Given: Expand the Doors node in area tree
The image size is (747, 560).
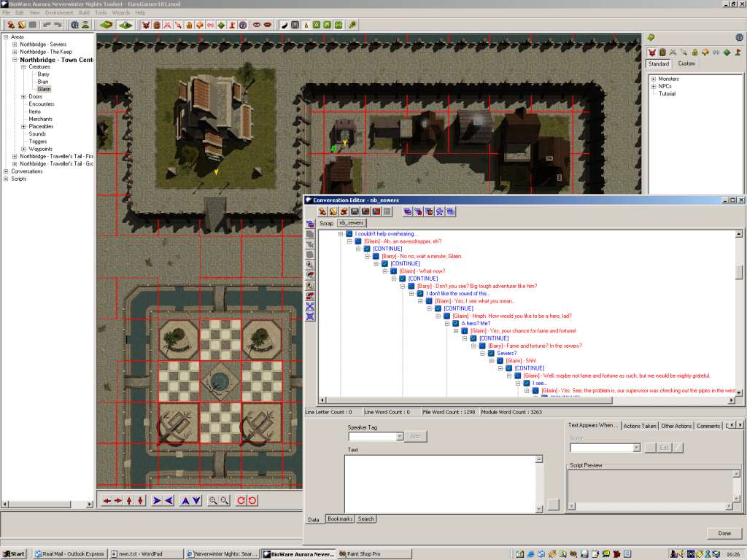Looking at the screenshot, I should coord(23,97).
